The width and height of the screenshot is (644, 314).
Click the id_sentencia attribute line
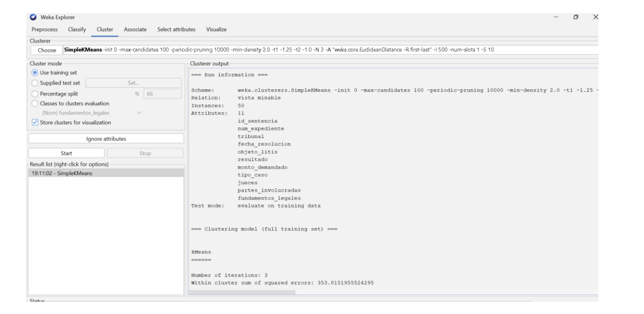click(258, 121)
